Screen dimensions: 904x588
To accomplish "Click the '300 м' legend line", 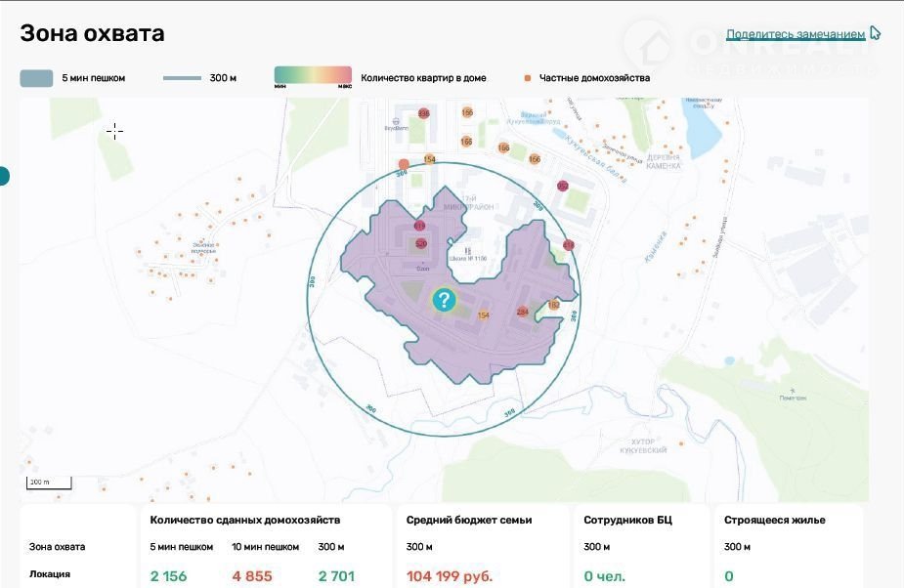I will 182,78.
